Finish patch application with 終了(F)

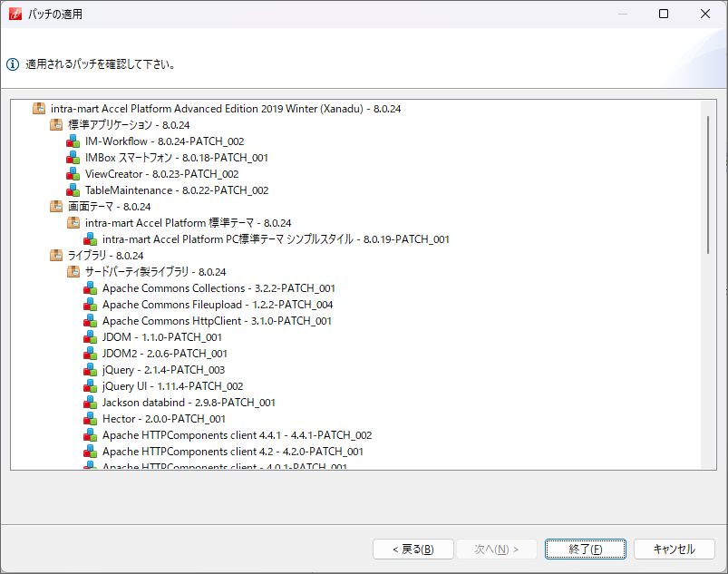pos(586,550)
